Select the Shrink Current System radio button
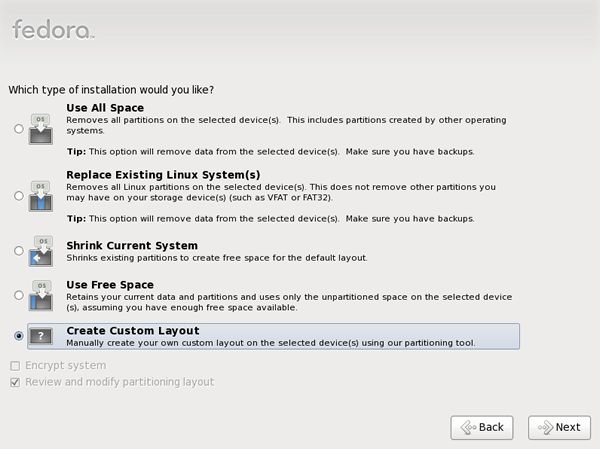The width and height of the screenshot is (600, 449). point(19,251)
